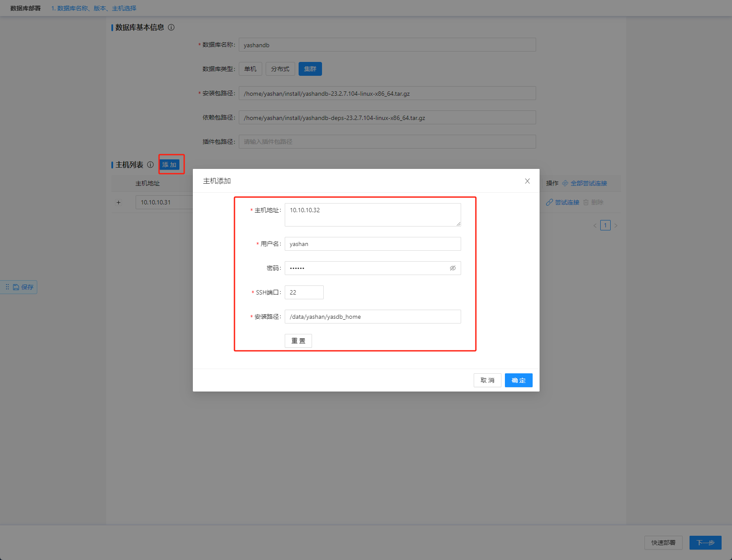Click the 取消 button
This screenshot has width=732, height=560.
[488, 380]
